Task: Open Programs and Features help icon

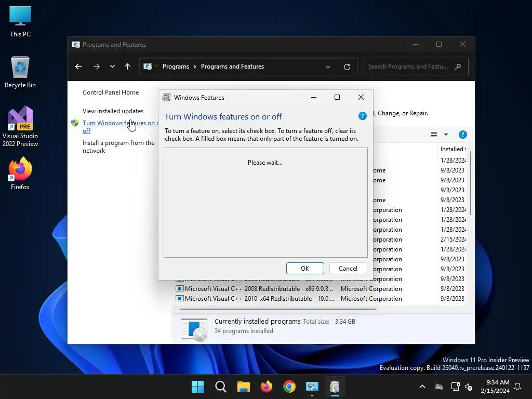Action: pos(463,135)
